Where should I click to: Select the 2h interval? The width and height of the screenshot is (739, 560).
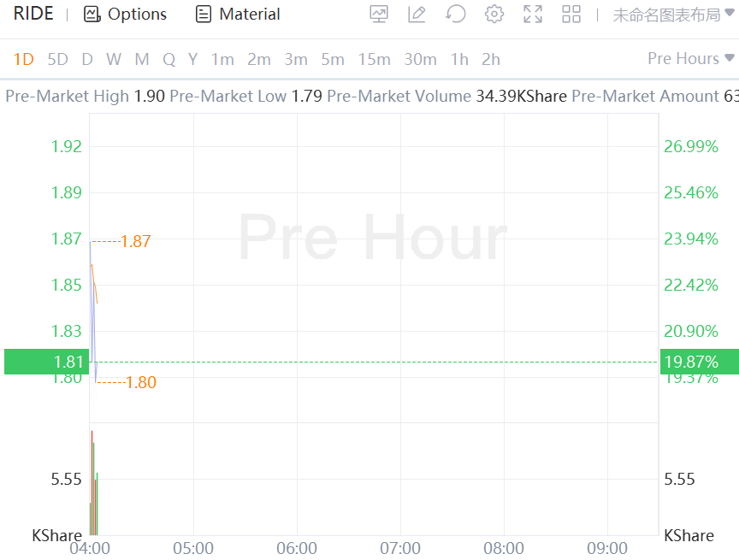(491, 59)
